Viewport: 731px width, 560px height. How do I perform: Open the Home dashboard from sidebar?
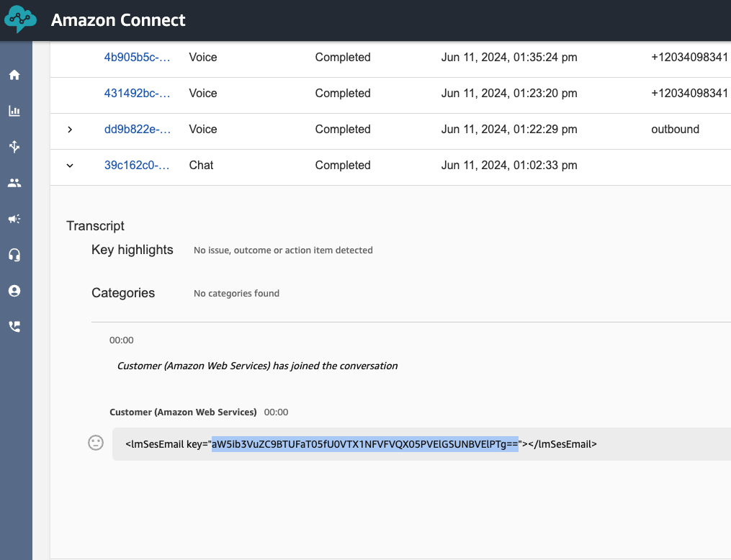point(14,75)
